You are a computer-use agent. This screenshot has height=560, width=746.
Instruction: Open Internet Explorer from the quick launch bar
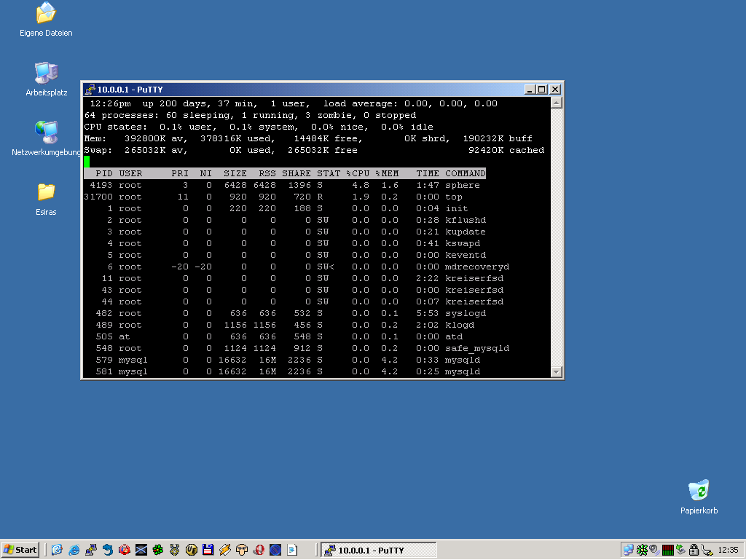74,550
